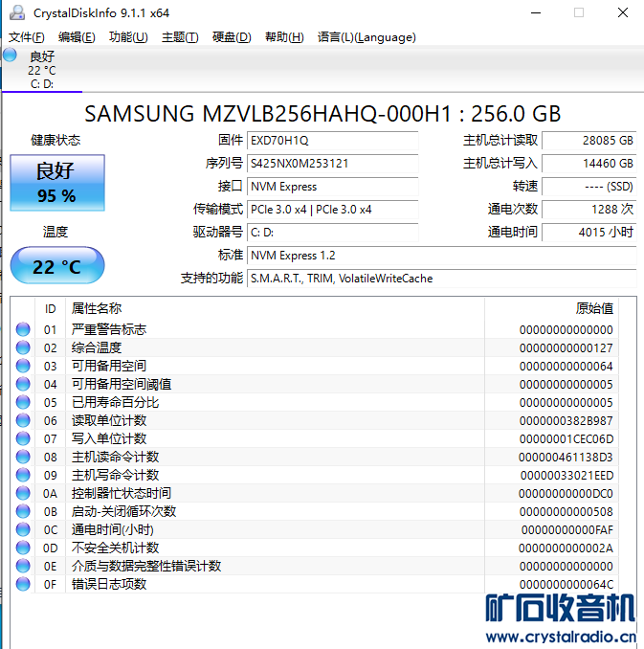Click raw value 00000000000FAF

click(x=567, y=530)
